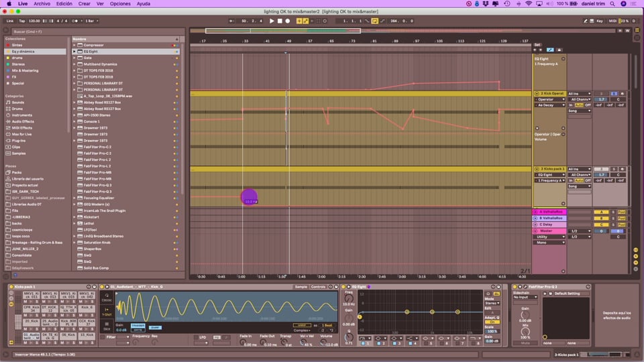
Task: Toggle Post on the C Delay return
Action: tap(622, 225)
